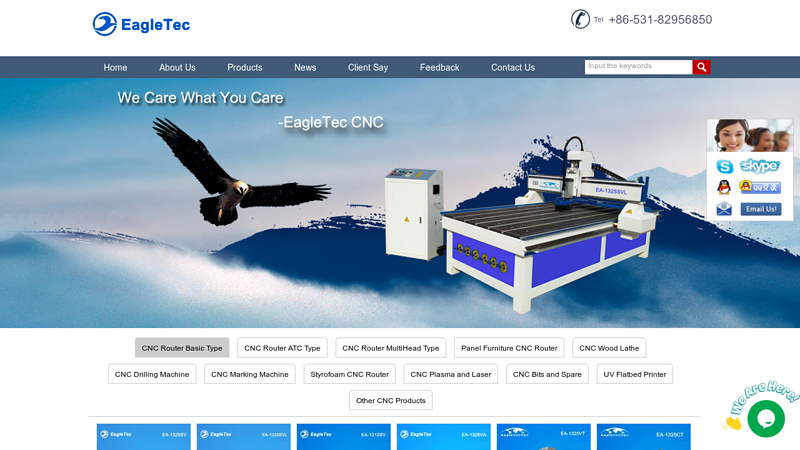Go to Home in navigation bar
Viewport: 800px width, 450px height.
(x=115, y=67)
